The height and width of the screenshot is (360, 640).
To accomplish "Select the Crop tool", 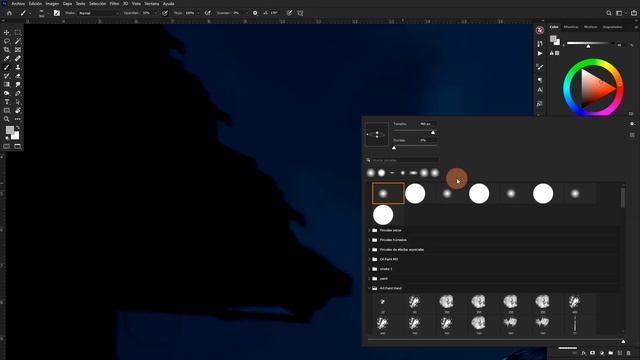I will coord(7,50).
